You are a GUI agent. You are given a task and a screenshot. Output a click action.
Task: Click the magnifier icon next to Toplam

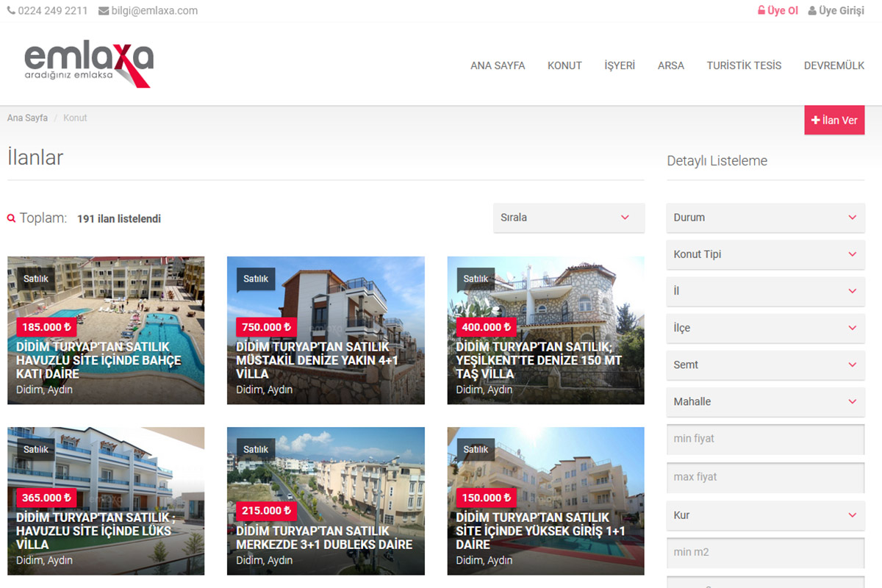[x=11, y=218]
